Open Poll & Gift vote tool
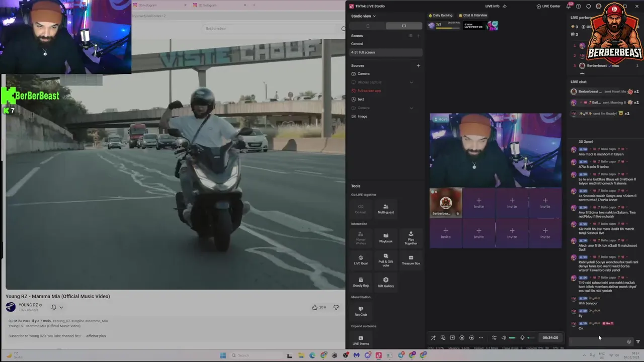This screenshot has height=362, width=644. pos(386,260)
